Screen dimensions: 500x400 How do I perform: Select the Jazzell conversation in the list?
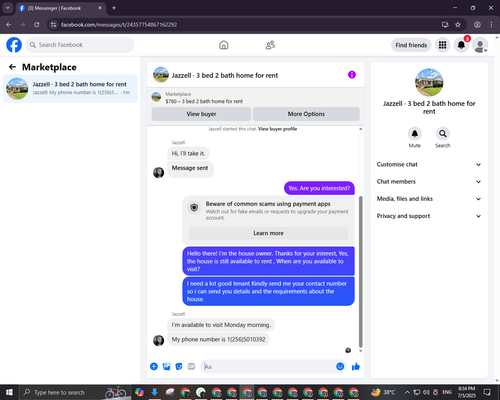pyautogui.click(x=70, y=88)
